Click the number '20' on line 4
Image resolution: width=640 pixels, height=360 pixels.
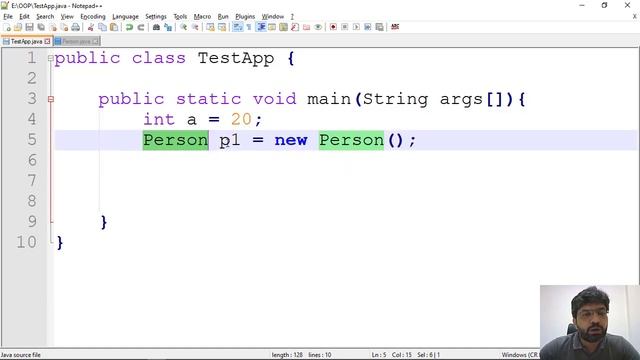tap(241, 120)
